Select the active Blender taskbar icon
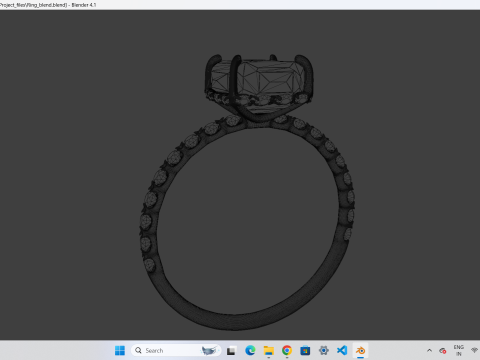 pyautogui.click(x=360, y=351)
